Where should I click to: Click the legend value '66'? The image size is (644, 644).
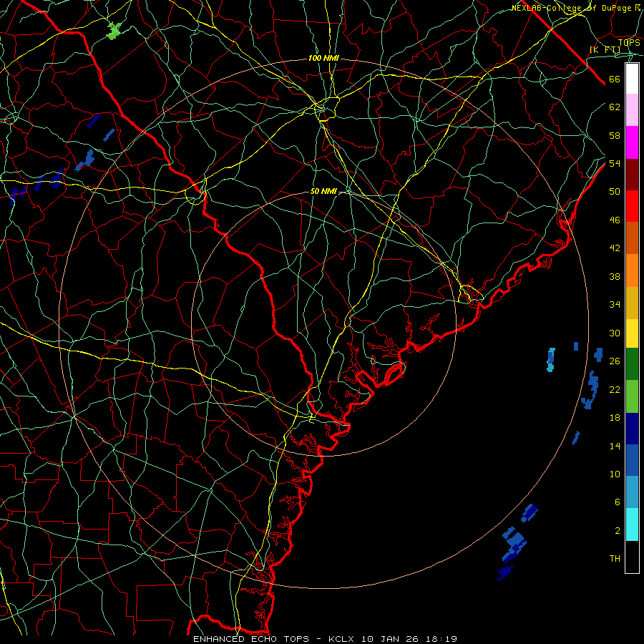[x=615, y=79]
